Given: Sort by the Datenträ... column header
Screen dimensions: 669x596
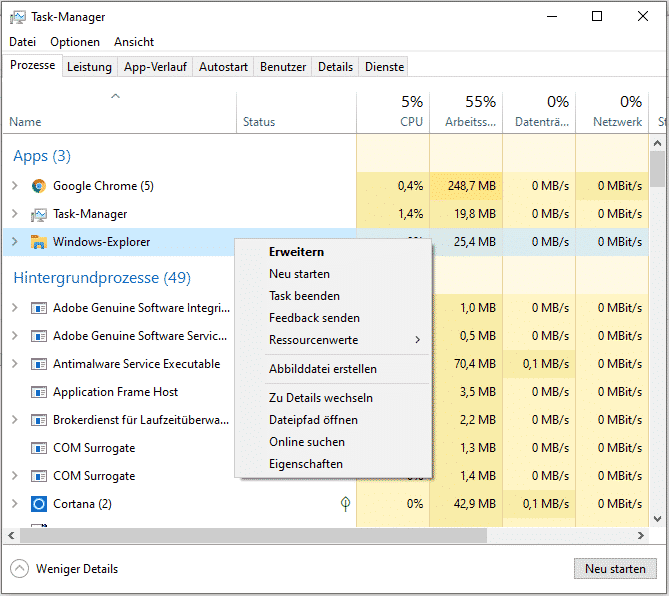Looking at the screenshot, I should coord(539,112).
